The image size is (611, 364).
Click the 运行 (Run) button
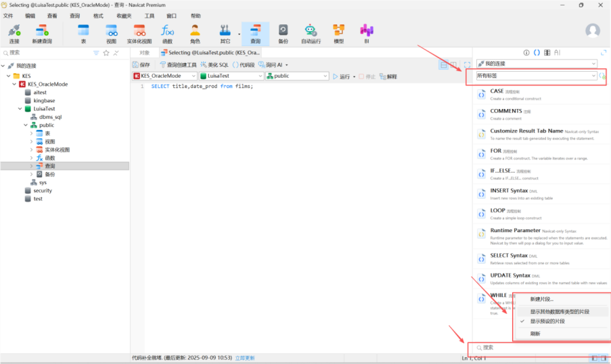click(341, 76)
